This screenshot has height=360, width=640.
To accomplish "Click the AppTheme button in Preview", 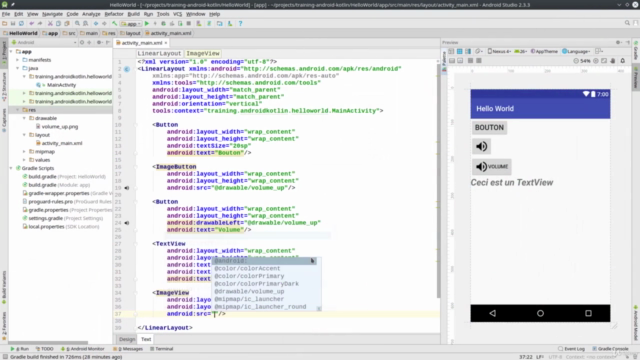I will pos(544,51).
